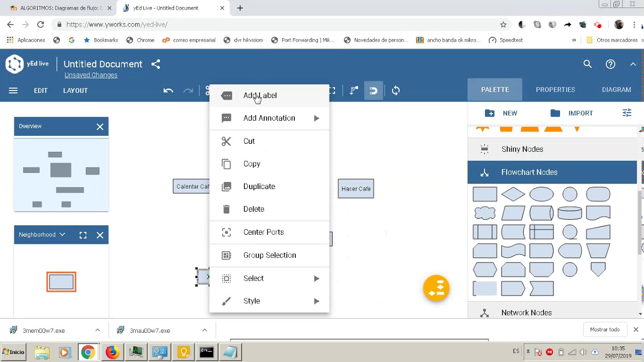Open the Inicio start button
The width and height of the screenshot is (644, 362).
tap(14, 352)
